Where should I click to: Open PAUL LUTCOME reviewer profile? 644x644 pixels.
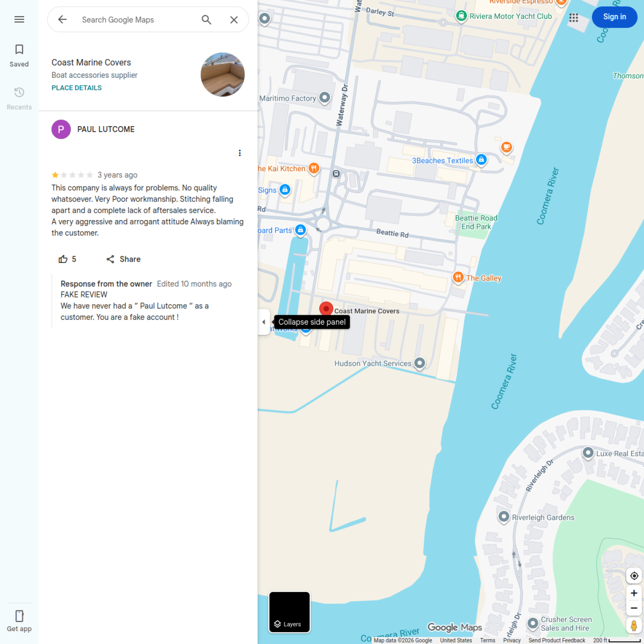click(x=106, y=129)
